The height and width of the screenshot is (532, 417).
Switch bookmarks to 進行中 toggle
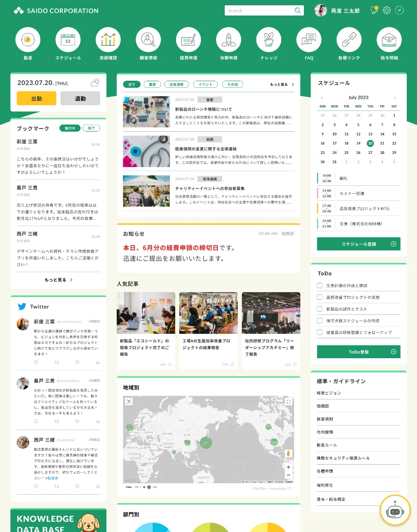pos(70,128)
